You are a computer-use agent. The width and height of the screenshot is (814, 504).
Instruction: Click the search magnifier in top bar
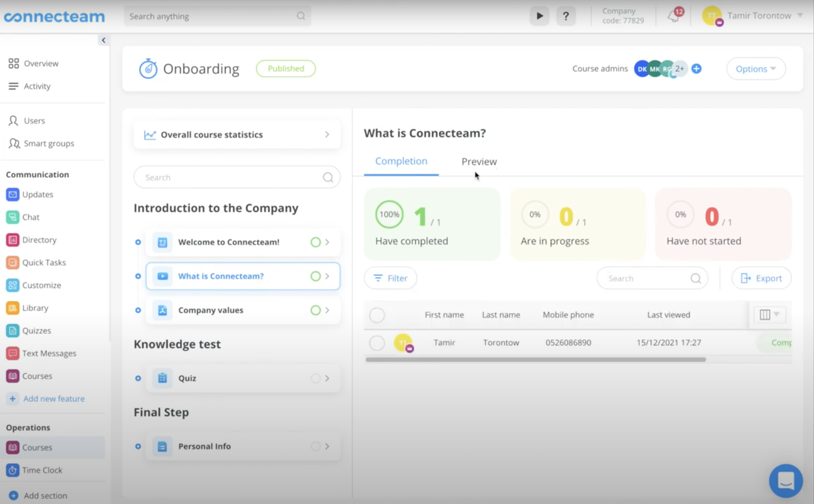301,16
